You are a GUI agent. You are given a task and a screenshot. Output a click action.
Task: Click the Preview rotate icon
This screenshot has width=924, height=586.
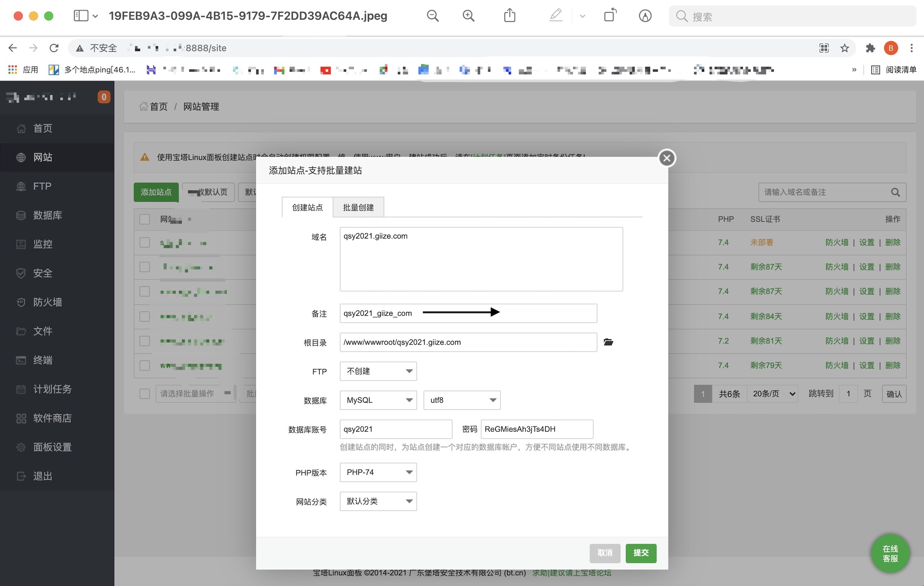610,16
